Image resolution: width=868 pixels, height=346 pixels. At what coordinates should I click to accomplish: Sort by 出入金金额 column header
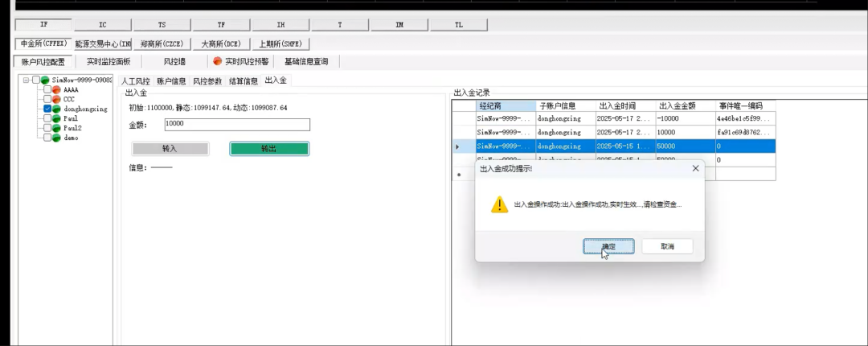click(x=686, y=105)
